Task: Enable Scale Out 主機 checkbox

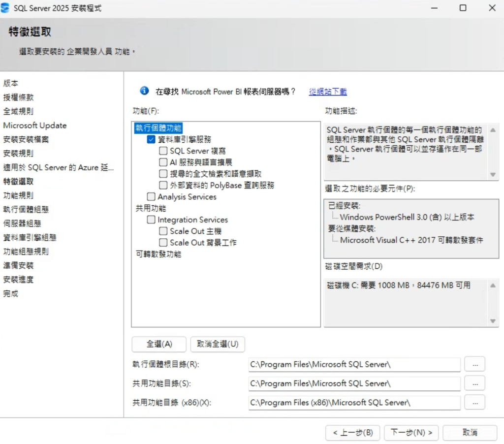Action: pos(163,231)
